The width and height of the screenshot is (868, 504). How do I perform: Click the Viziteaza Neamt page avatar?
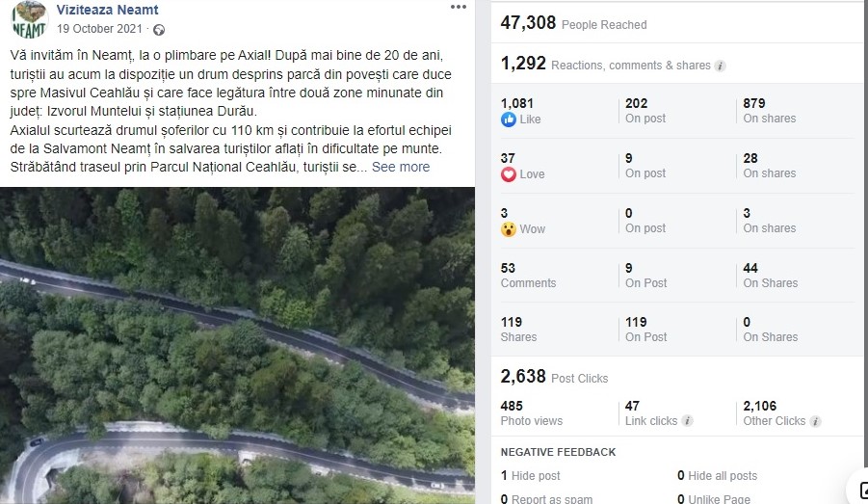coord(29,19)
